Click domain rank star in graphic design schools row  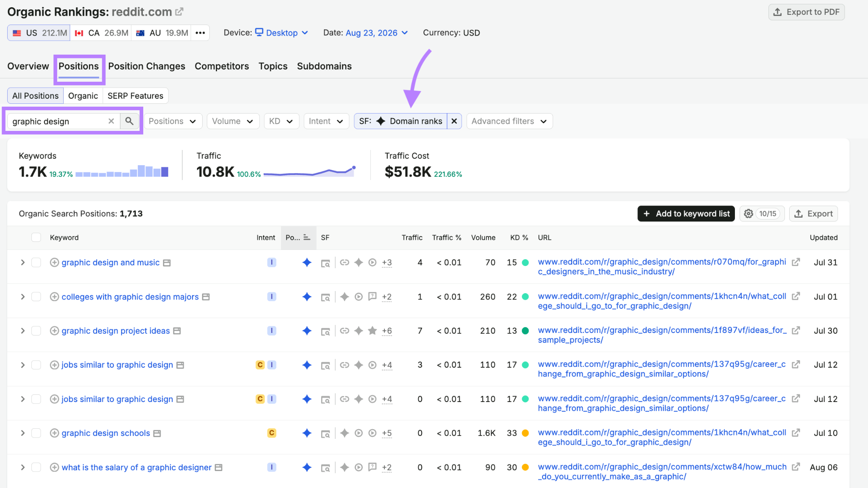(x=307, y=433)
